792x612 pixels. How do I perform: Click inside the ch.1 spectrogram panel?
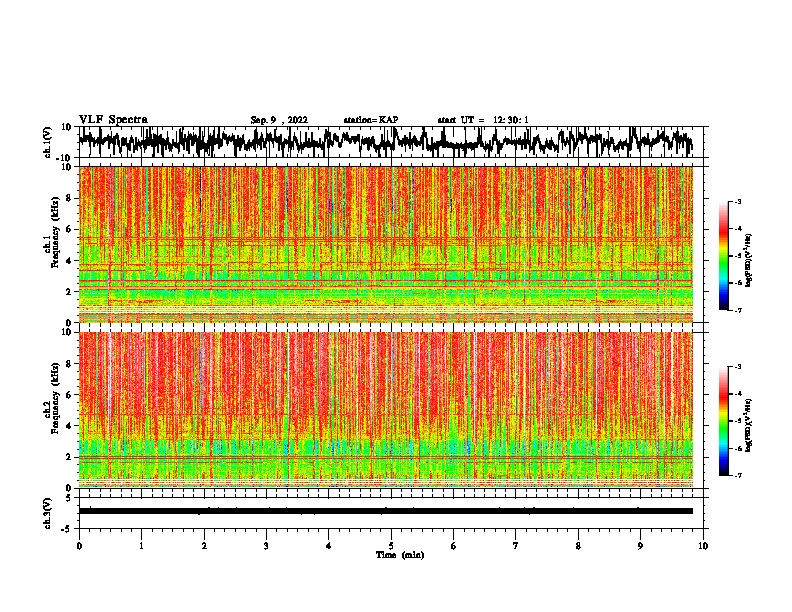[385, 244]
